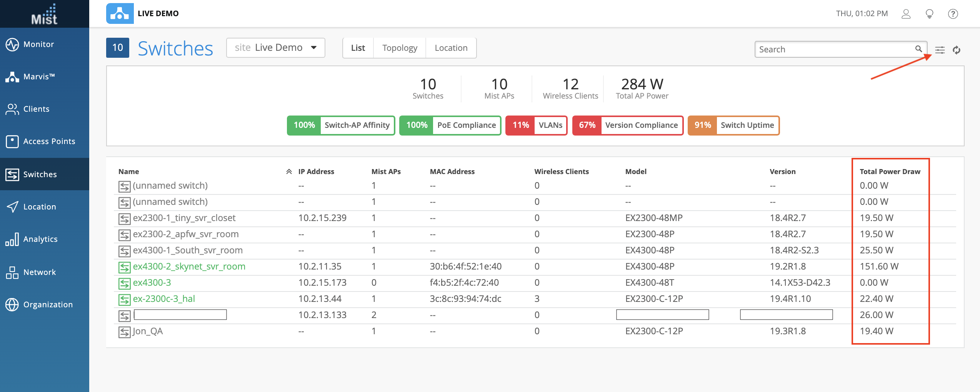Image resolution: width=980 pixels, height=392 pixels.
Task: Click the switch icon beside ex4300-3
Action: click(x=124, y=283)
